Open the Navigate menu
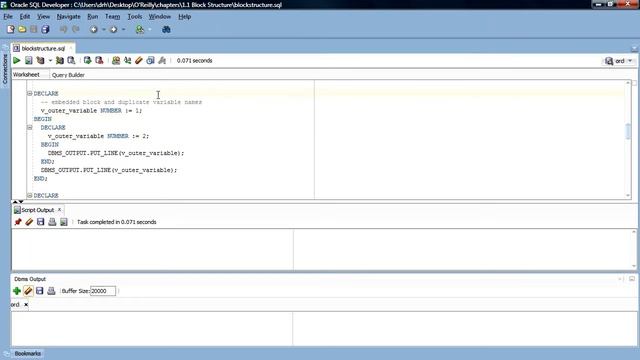Viewport: 640px width, 360px height. tap(68, 17)
